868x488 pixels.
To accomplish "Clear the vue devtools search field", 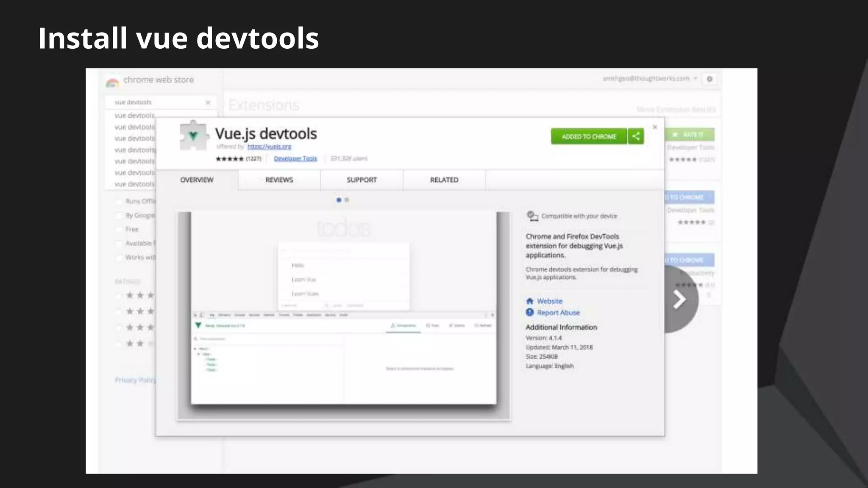I will click(208, 102).
